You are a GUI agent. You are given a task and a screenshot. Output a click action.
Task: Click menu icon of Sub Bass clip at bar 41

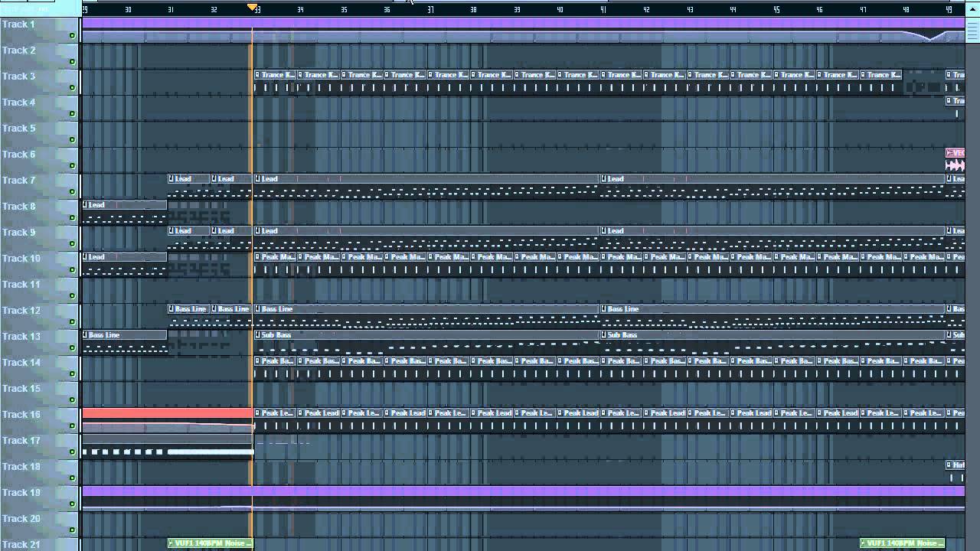click(604, 335)
